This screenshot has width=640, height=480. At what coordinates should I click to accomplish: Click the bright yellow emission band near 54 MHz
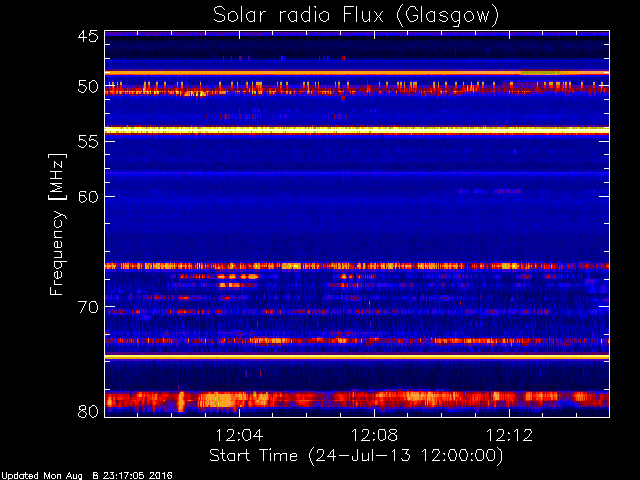click(357, 131)
